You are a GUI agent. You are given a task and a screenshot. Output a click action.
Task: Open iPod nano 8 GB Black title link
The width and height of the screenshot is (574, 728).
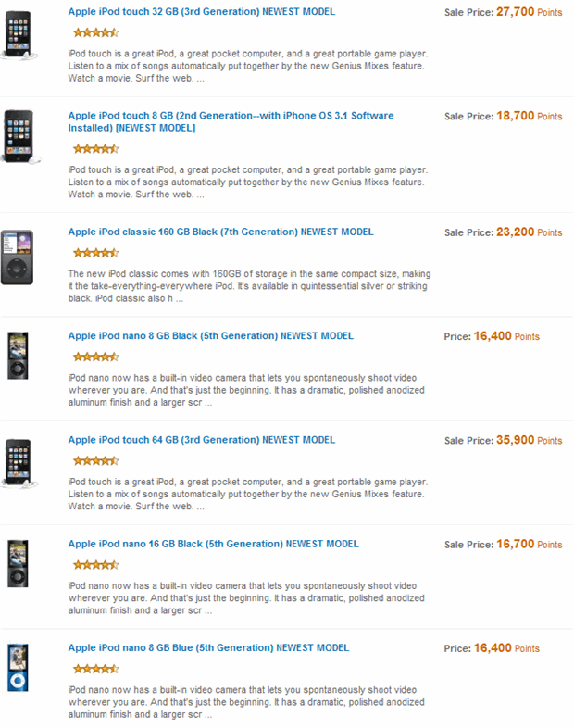tap(211, 335)
